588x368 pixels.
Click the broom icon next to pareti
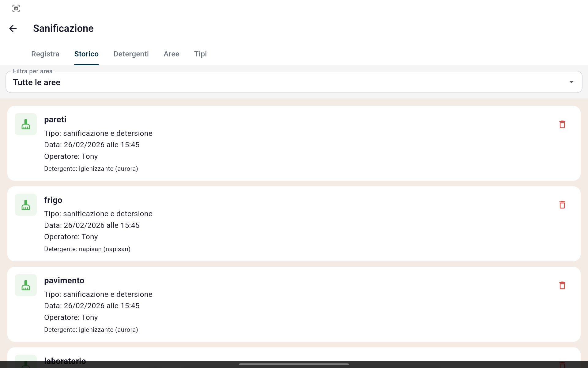(x=26, y=124)
